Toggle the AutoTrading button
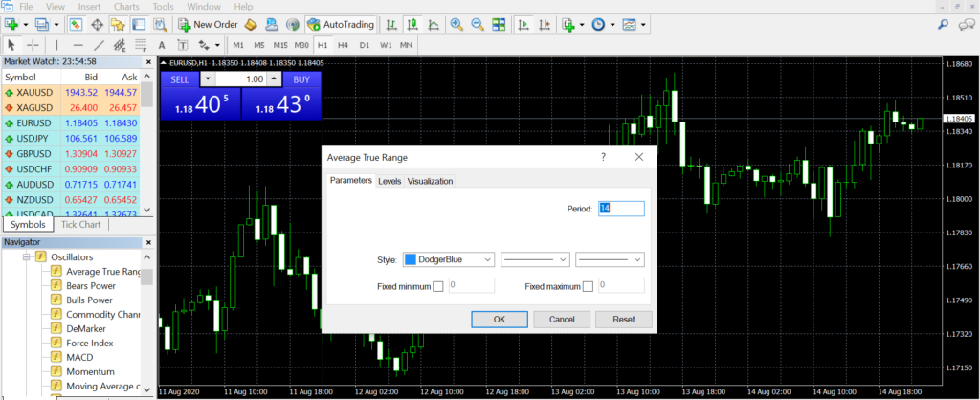980x400 pixels. [x=340, y=24]
